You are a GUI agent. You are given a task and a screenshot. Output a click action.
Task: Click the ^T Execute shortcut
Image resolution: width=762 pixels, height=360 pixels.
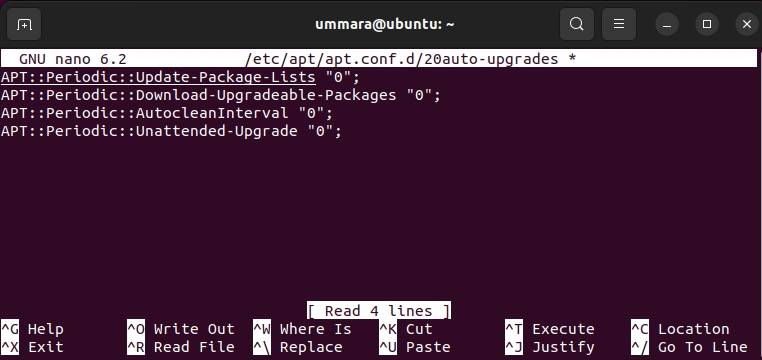point(550,329)
